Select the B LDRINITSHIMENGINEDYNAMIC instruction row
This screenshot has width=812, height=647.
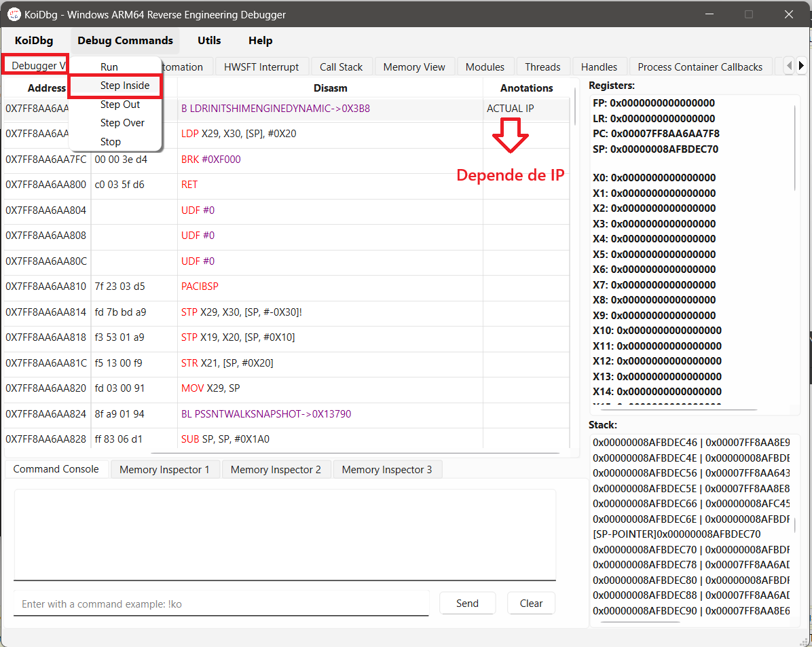point(287,108)
